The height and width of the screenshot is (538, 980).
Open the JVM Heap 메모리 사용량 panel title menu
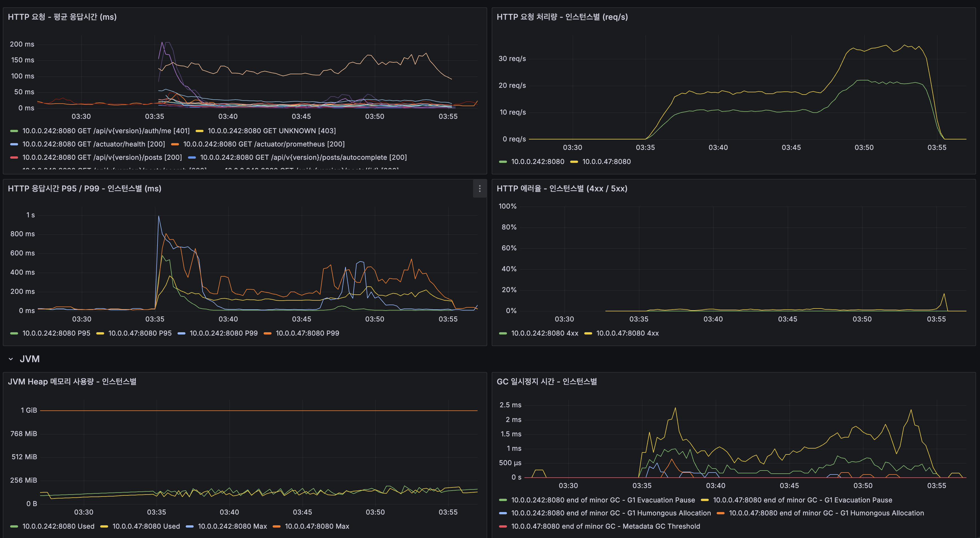pyautogui.click(x=72, y=381)
